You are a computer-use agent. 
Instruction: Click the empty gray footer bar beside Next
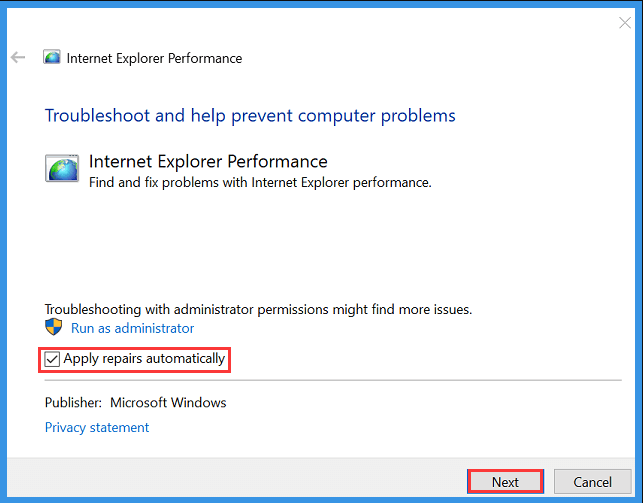coord(237,478)
